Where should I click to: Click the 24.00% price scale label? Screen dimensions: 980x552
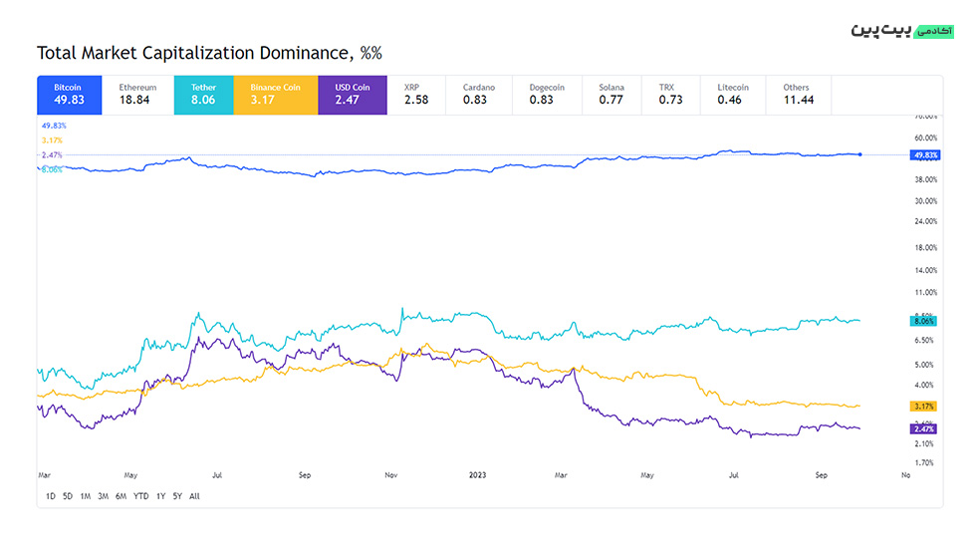coord(925,221)
